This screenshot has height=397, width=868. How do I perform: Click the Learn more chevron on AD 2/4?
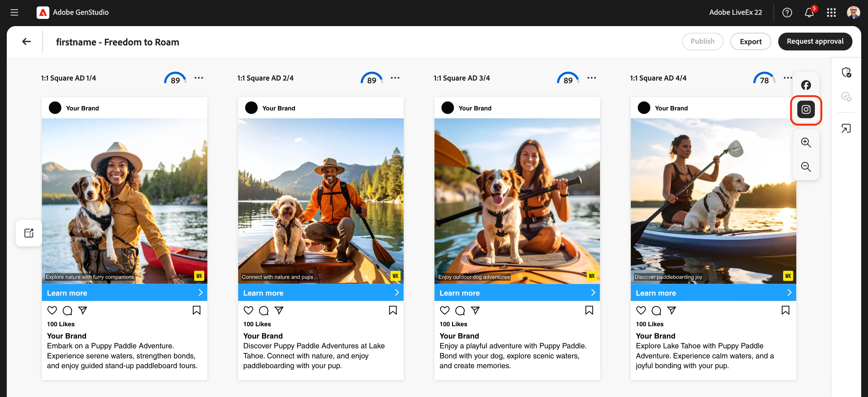coord(397,292)
